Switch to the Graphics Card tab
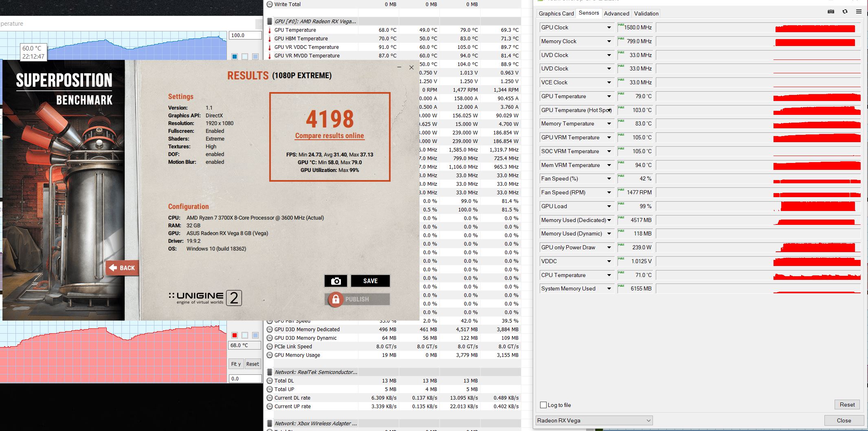This screenshot has width=868, height=431. [x=556, y=13]
